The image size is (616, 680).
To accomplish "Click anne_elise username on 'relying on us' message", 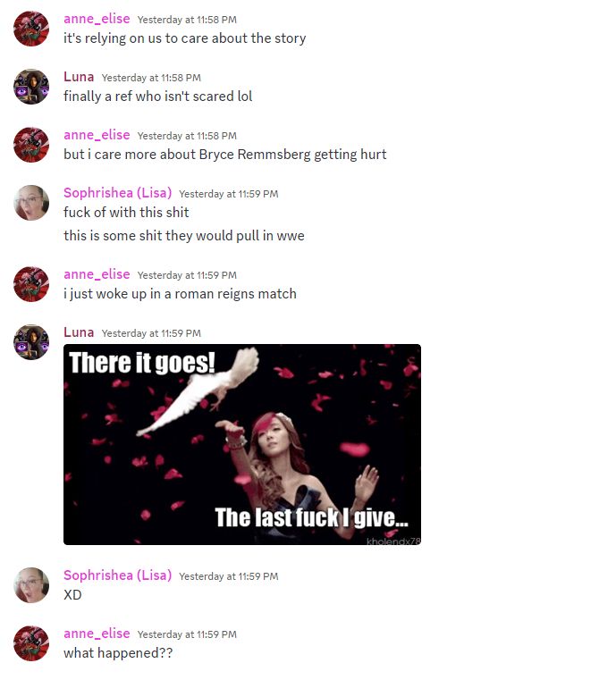I will click(97, 19).
